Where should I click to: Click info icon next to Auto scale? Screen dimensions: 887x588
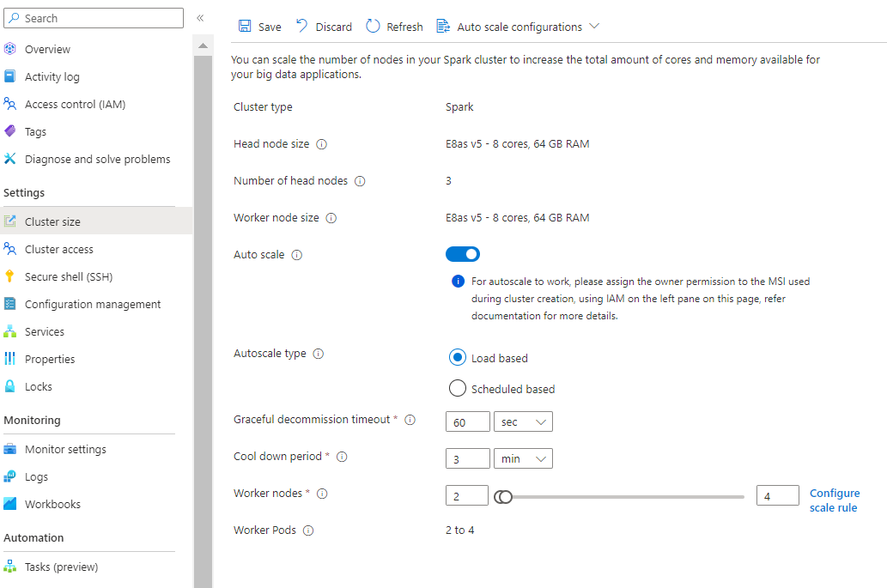point(296,255)
